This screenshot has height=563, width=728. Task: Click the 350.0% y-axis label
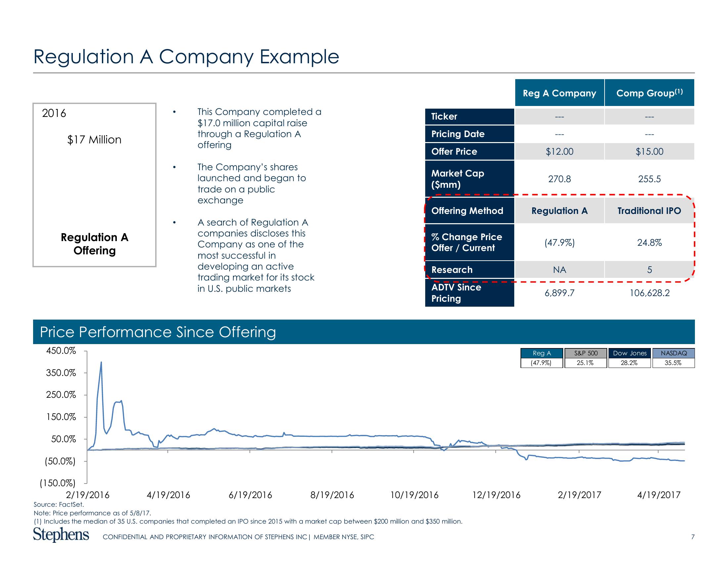click(61, 373)
